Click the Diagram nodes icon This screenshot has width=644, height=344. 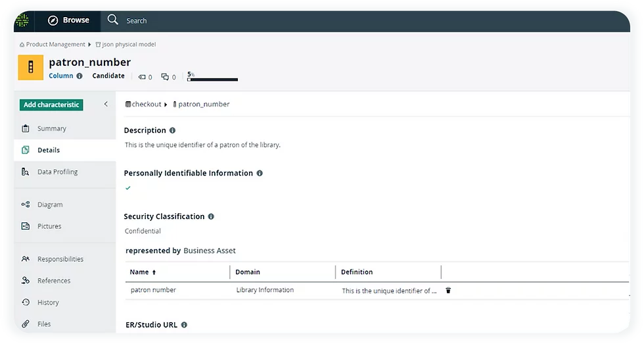pyautogui.click(x=26, y=205)
